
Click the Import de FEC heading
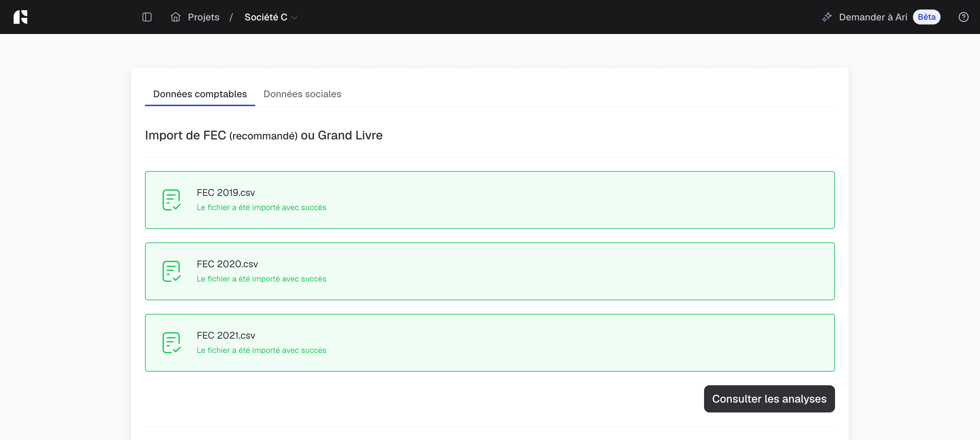(264, 135)
